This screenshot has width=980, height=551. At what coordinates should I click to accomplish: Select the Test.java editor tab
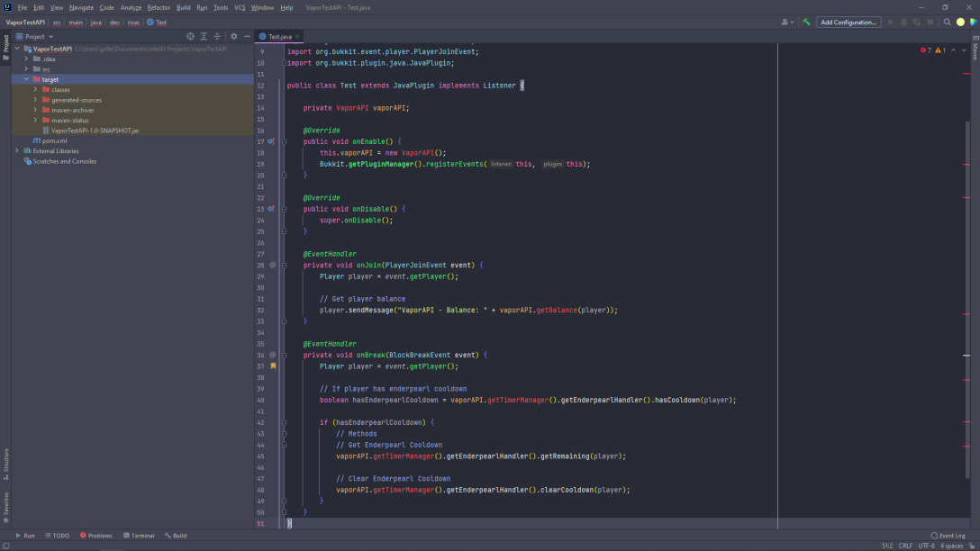[x=279, y=37]
